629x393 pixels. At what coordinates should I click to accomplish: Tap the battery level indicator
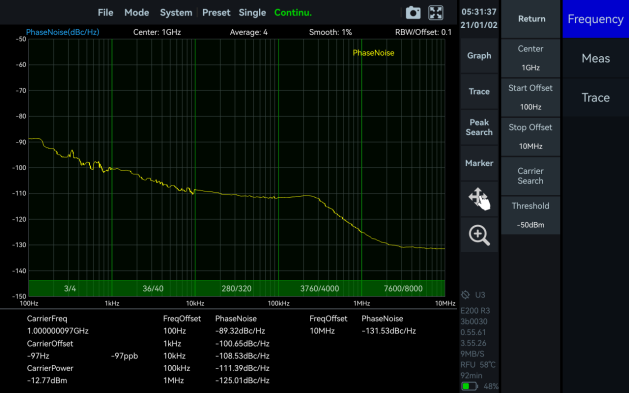pos(469,386)
